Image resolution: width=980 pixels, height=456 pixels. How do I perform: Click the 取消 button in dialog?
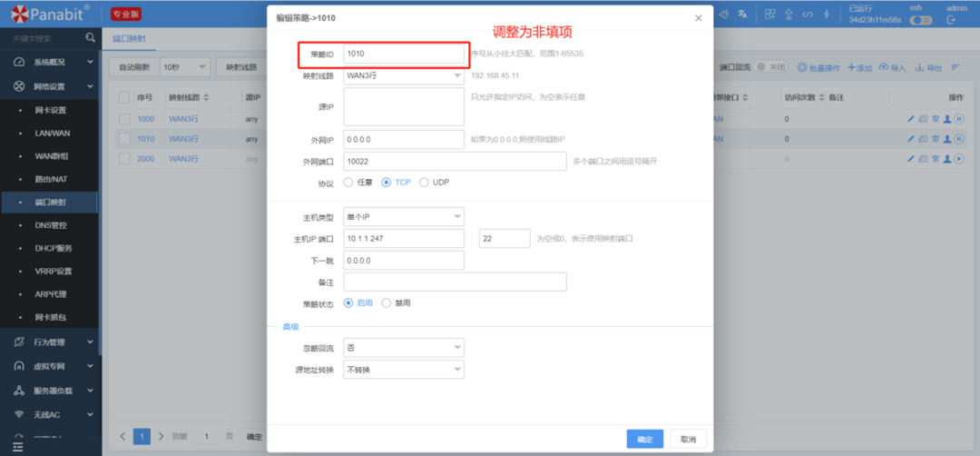pos(688,439)
